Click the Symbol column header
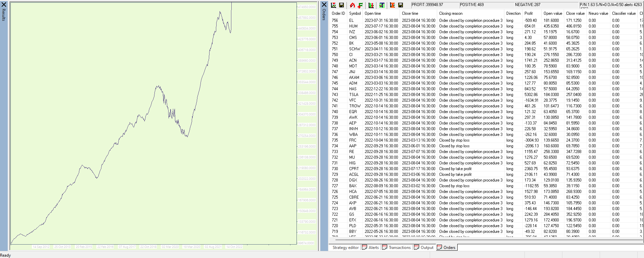The height and width of the screenshot is (258, 644). [x=355, y=13]
